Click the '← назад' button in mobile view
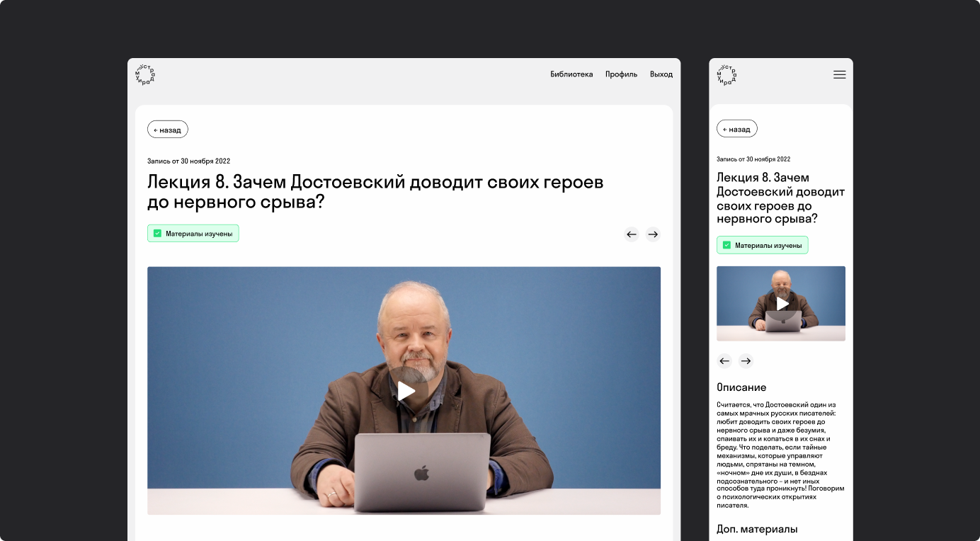The height and width of the screenshot is (541, 980). (737, 129)
